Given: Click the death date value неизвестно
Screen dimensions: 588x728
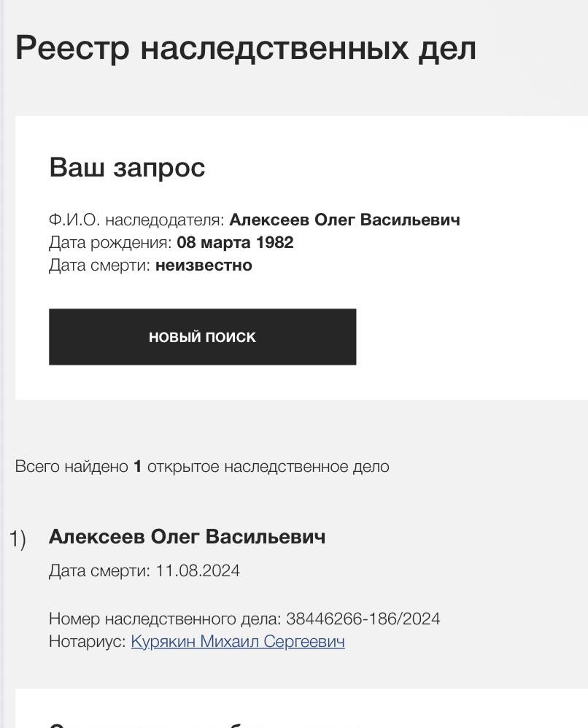Looking at the screenshot, I should [x=204, y=266].
